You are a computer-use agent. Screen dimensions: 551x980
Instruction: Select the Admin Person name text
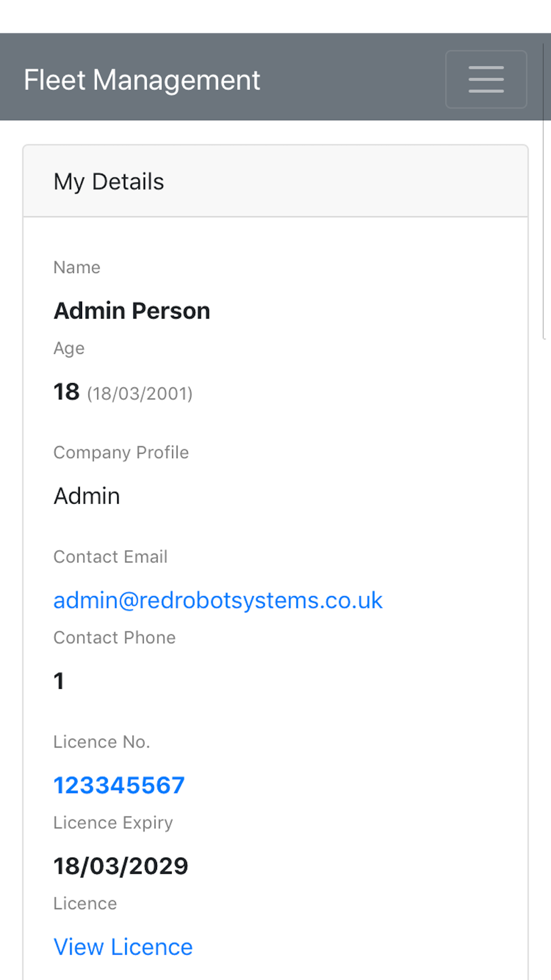(x=132, y=311)
